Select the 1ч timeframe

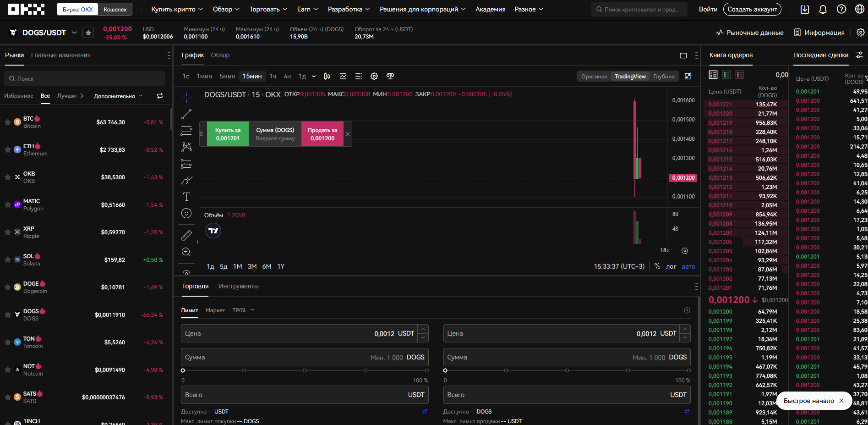click(x=273, y=76)
